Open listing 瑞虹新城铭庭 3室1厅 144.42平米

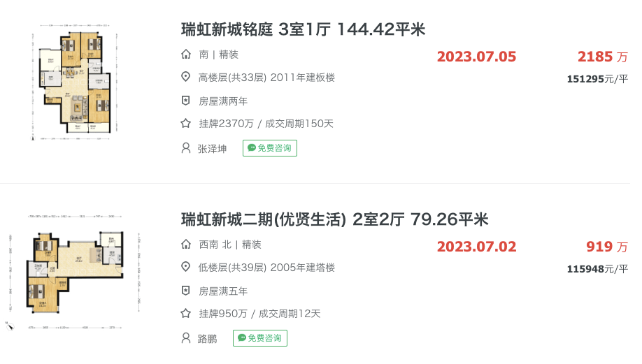303,29
